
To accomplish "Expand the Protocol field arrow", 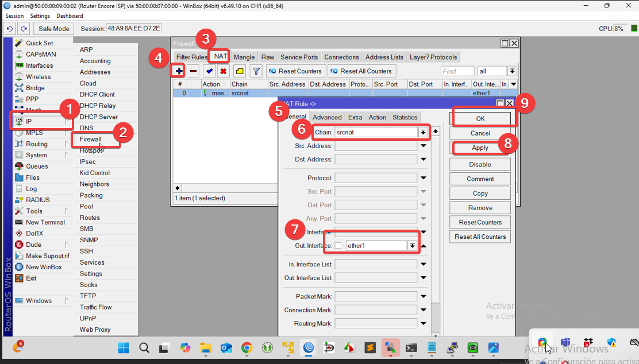I will pos(424,178).
